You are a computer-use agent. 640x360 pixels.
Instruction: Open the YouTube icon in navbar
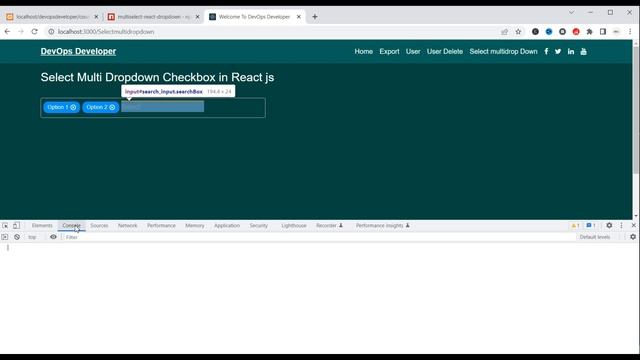tap(584, 51)
